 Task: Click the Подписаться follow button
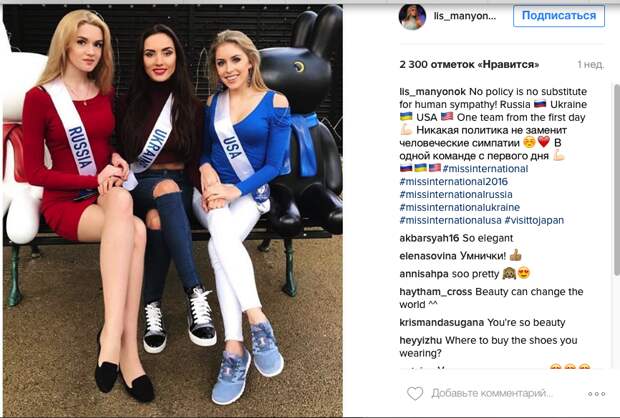click(559, 16)
